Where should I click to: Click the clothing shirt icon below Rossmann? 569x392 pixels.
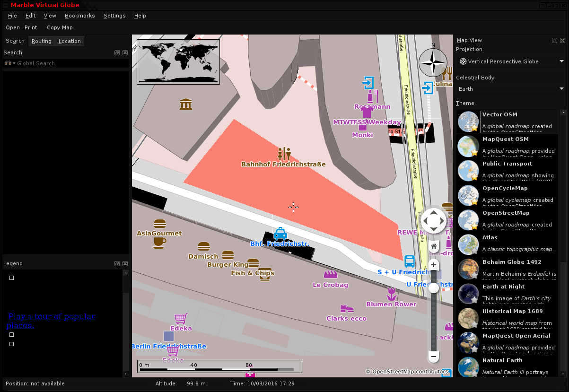[367, 112]
